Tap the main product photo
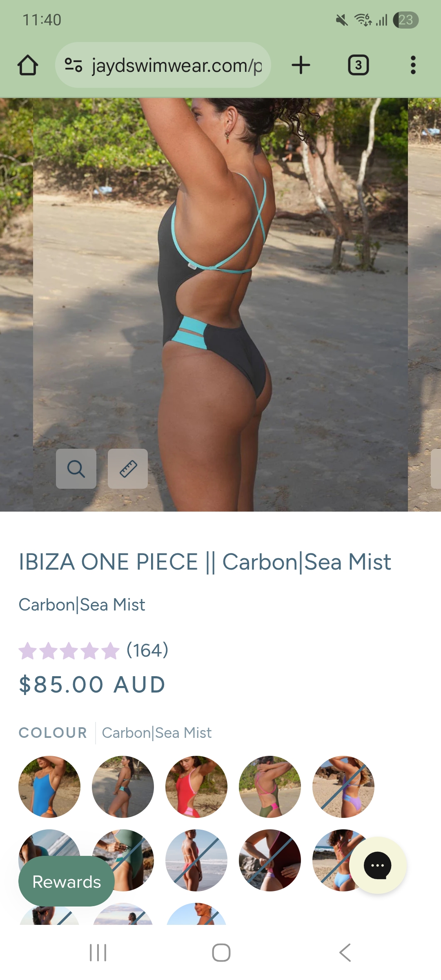This screenshot has width=441, height=980. coord(220,305)
